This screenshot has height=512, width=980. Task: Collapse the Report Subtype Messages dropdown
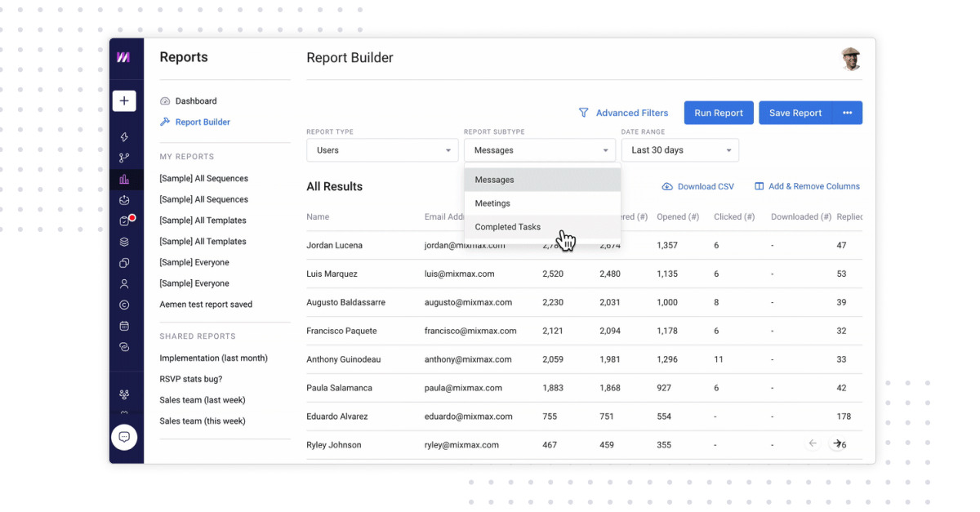click(540, 150)
